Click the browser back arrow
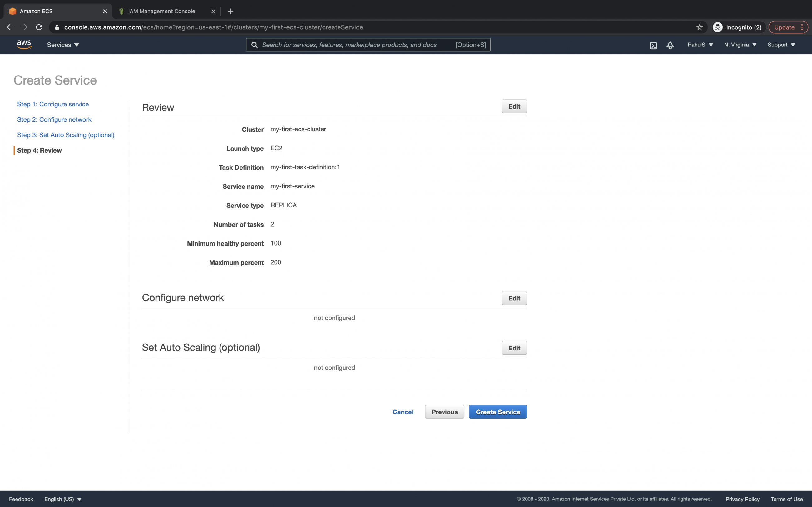This screenshot has height=507, width=812. [10, 27]
